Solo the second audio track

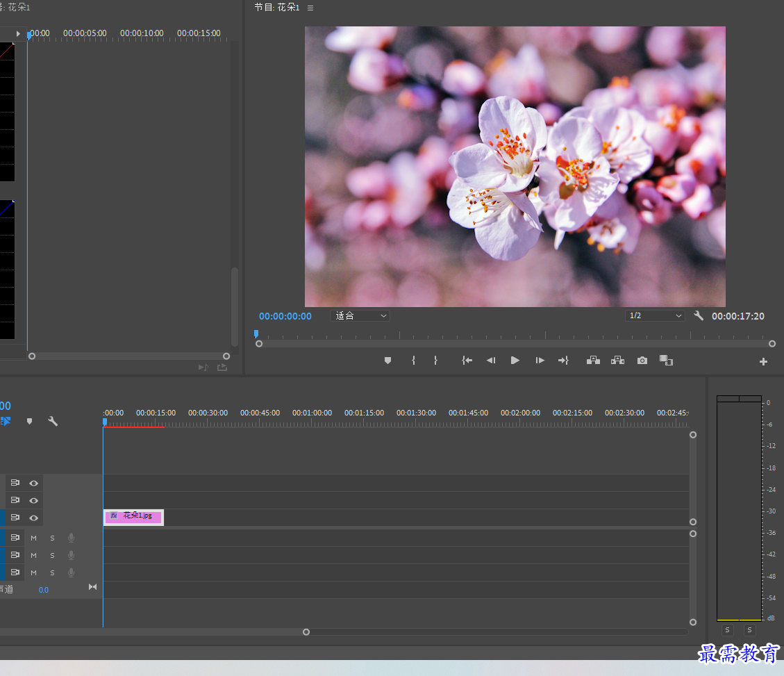click(52, 555)
